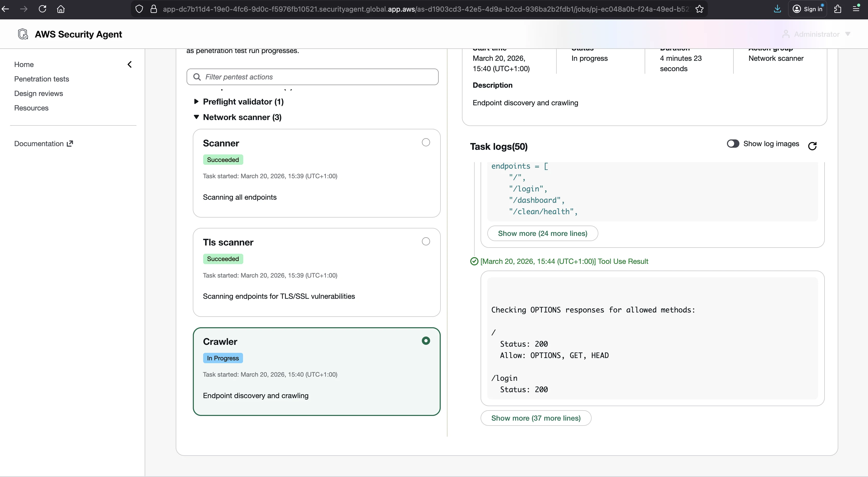Click the In Progress badge on the Crawler card

pos(223,358)
